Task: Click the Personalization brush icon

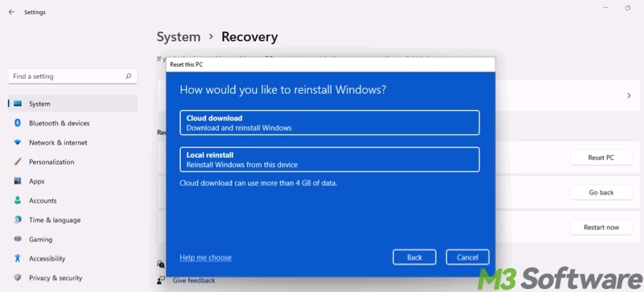Action: (17, 162)
